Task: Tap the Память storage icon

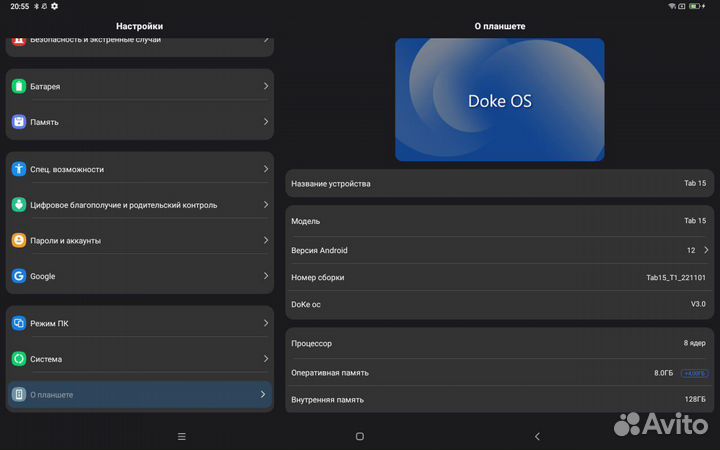Action: click(19, 122)
